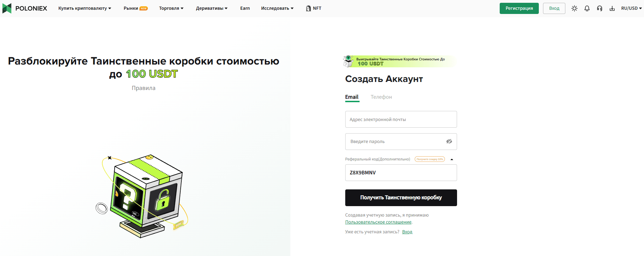Image resolution: width=644 pixels, height=256 pixels.
Task: Click Получить Таинственную коробку button
Action: coord(401,198)
